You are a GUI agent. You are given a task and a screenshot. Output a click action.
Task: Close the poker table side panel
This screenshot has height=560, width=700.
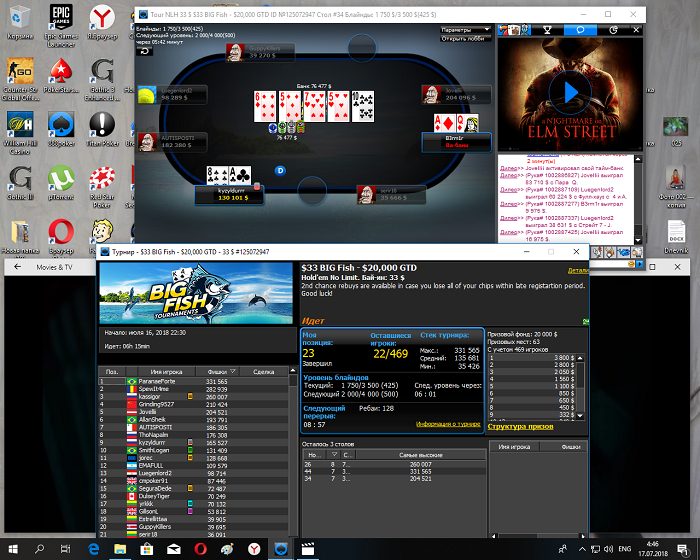click(x=636, y=30)
